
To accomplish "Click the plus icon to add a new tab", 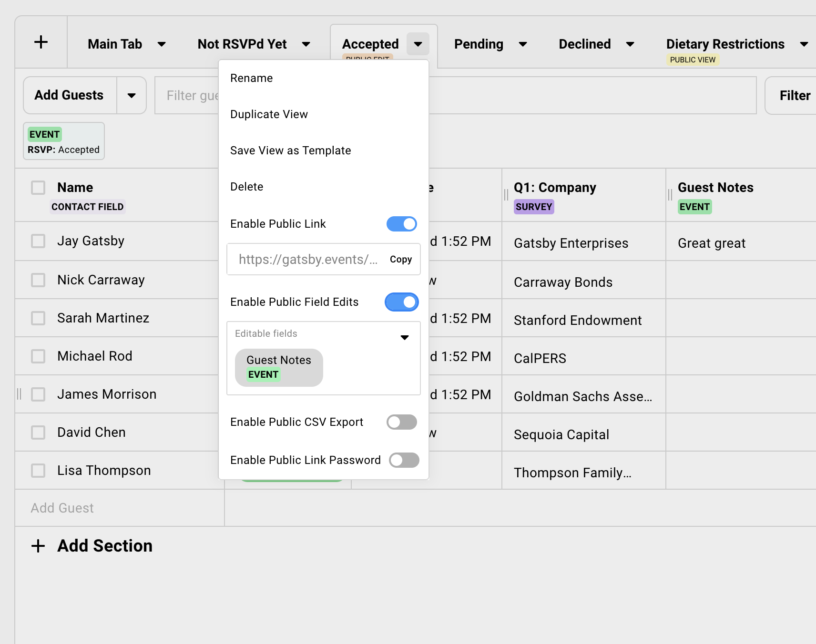I will point(41,42).
